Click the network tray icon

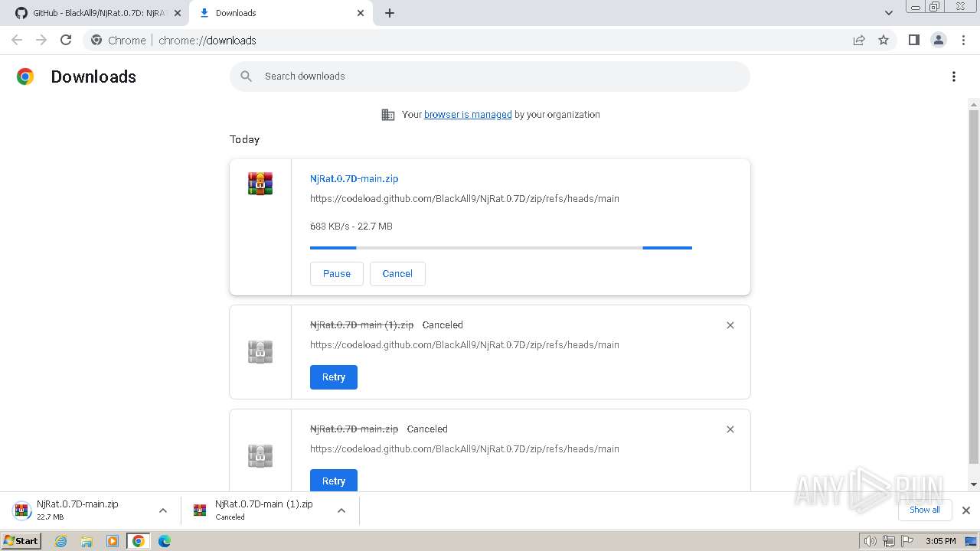coord(889,541)
